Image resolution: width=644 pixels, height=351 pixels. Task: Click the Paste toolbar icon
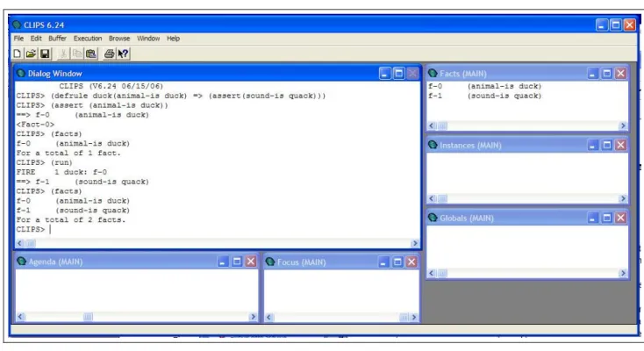90,54
